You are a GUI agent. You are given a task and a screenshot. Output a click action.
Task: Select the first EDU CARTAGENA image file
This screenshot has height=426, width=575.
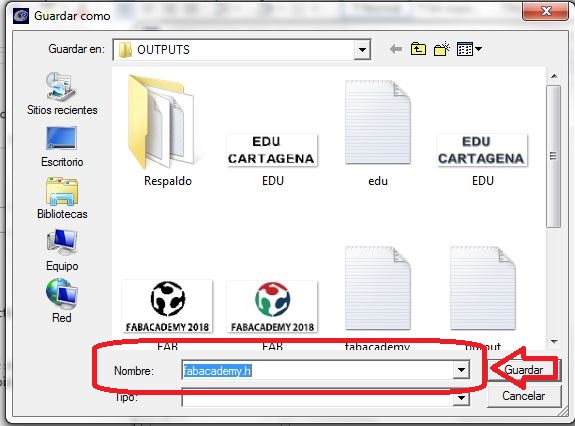tap(272, 160)
